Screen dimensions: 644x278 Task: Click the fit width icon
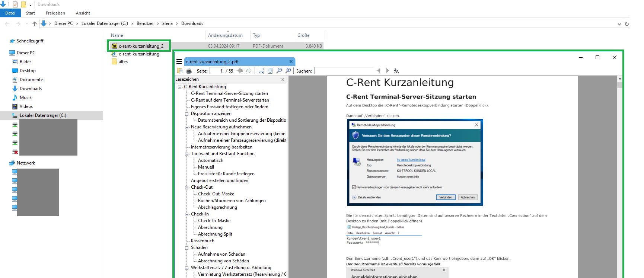pos(261,71)
